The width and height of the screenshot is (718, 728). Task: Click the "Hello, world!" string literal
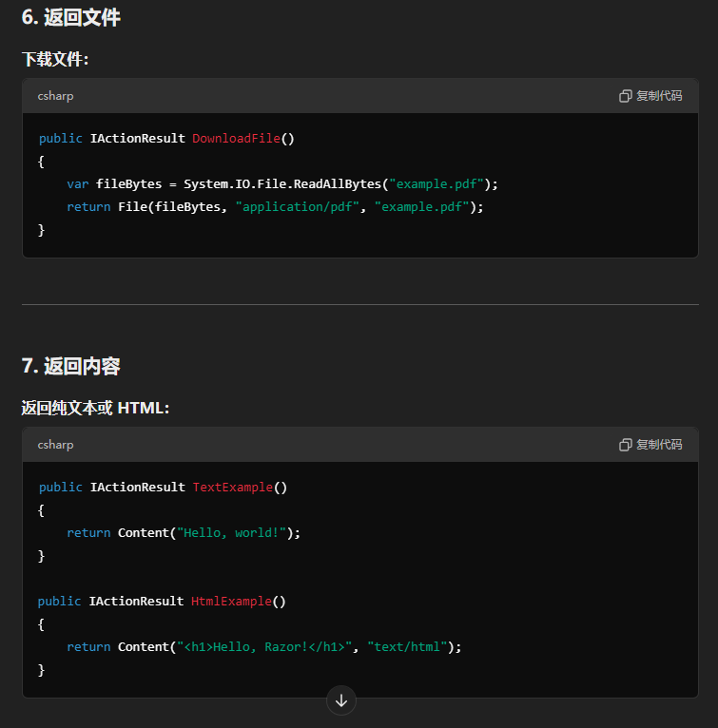[231, 533]
